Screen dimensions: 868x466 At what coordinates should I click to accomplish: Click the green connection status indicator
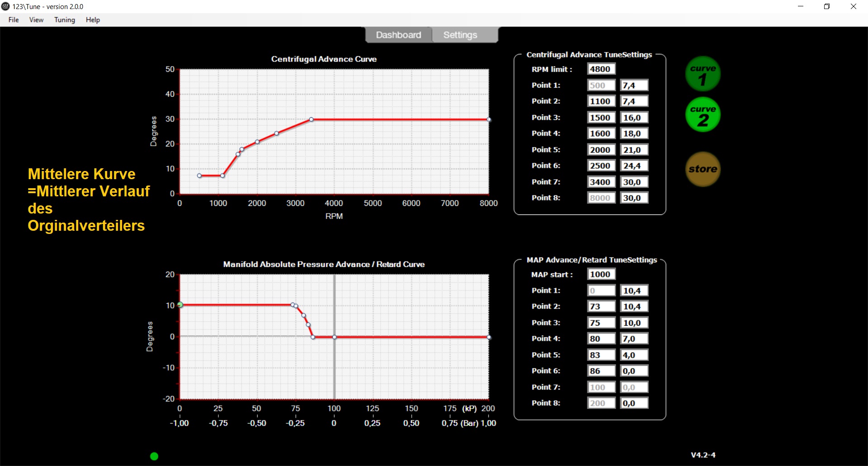tap(154, 456)
